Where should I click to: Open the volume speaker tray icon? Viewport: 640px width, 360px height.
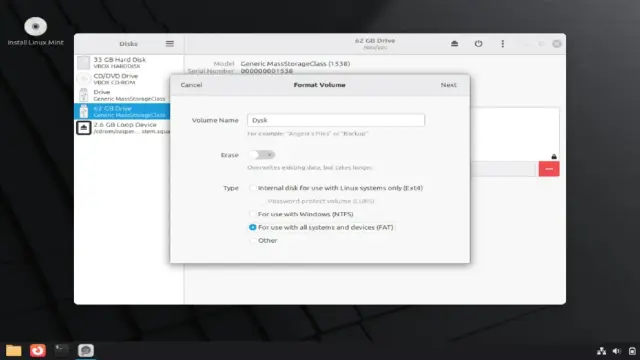click(617, 351)
